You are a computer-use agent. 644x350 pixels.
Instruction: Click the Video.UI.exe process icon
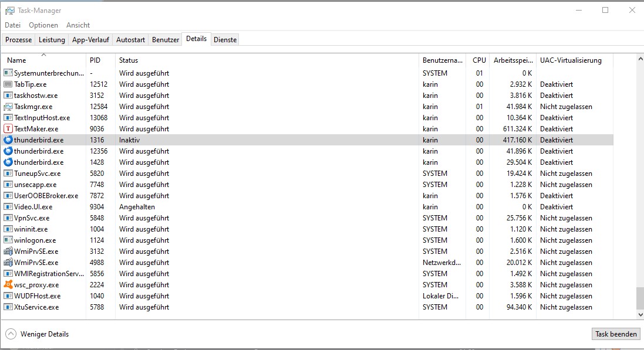coord(8,207)
